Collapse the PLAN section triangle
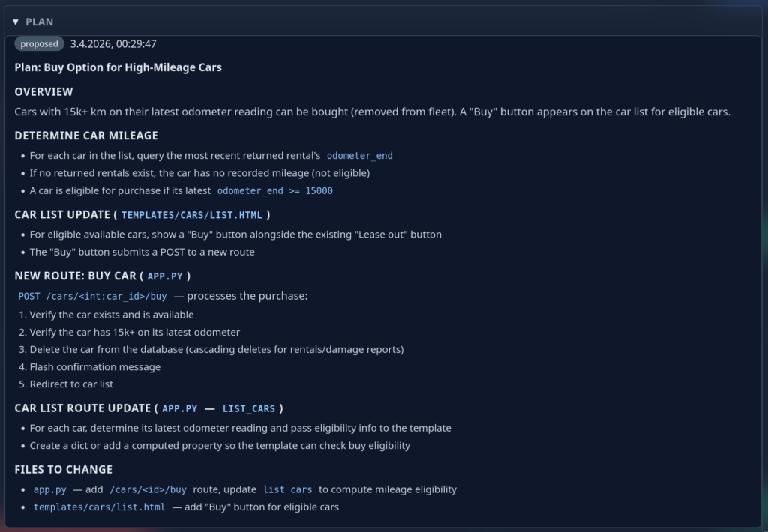This screenshot has height=532, width=768. click(x=16, y=22)
